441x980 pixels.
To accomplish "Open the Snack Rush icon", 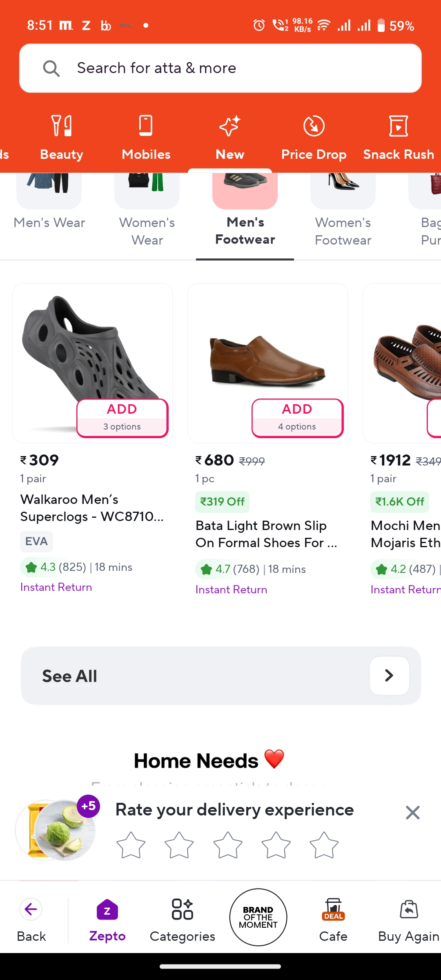I will click(x=399, y=126).
